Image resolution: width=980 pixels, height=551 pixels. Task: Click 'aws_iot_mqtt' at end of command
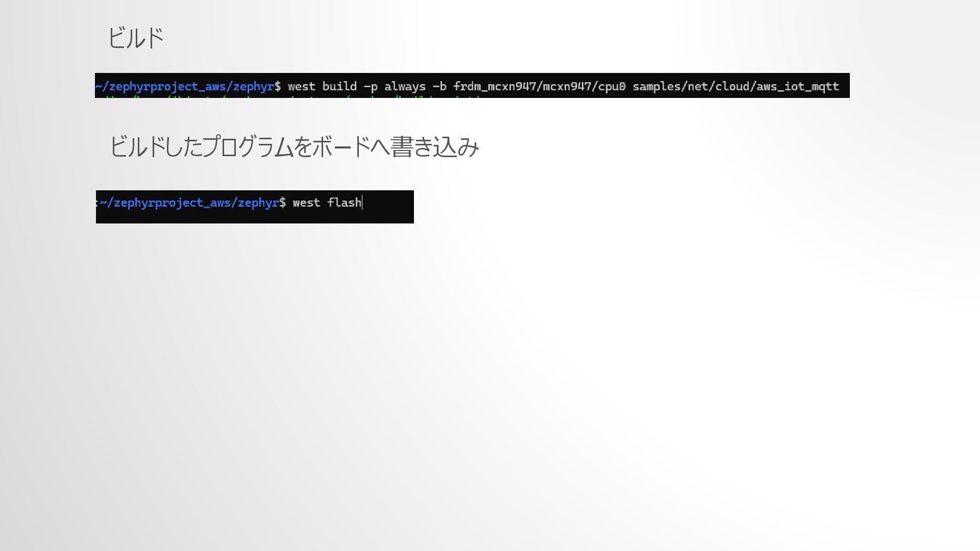coord(797,86)
